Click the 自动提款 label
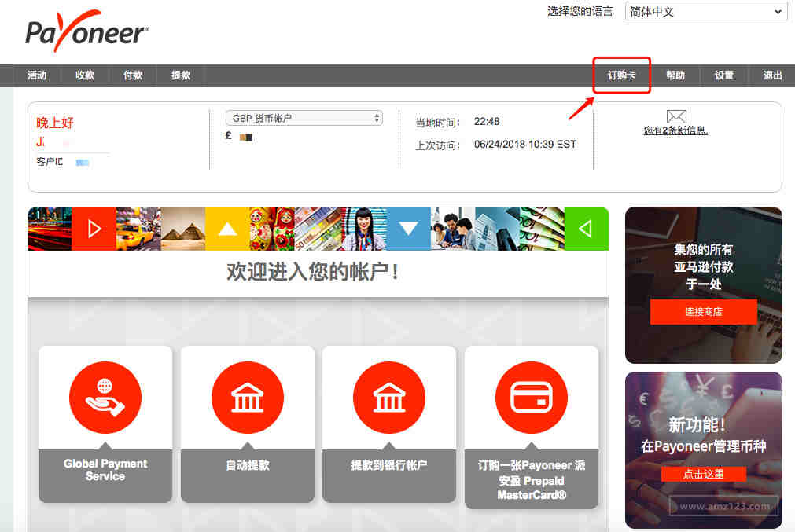The image size is (795, 532). pos(248,465)
